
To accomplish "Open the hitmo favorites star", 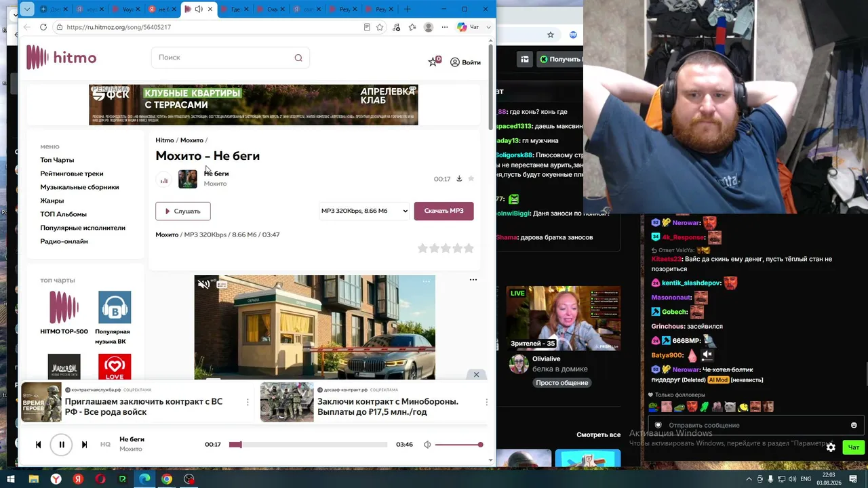I will (x=433, y=62).
